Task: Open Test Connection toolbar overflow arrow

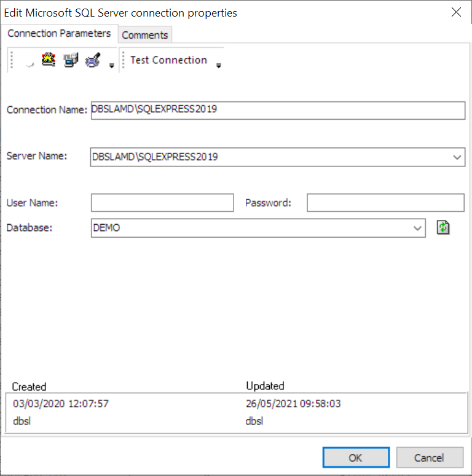Action: click(x=219, y=66)
